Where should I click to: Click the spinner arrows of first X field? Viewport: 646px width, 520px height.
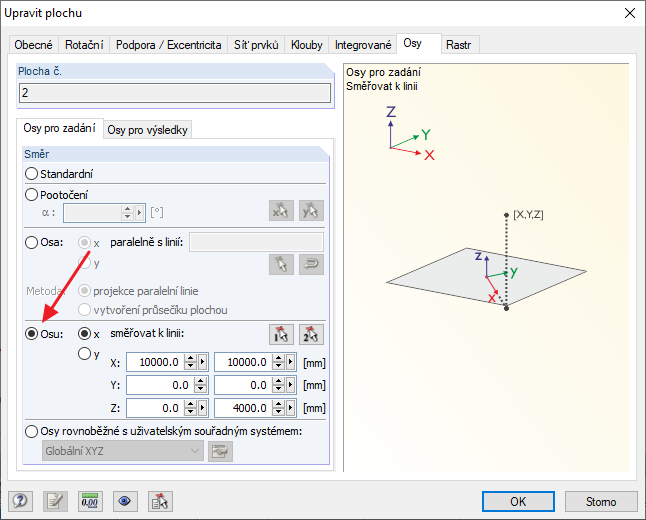190,362
